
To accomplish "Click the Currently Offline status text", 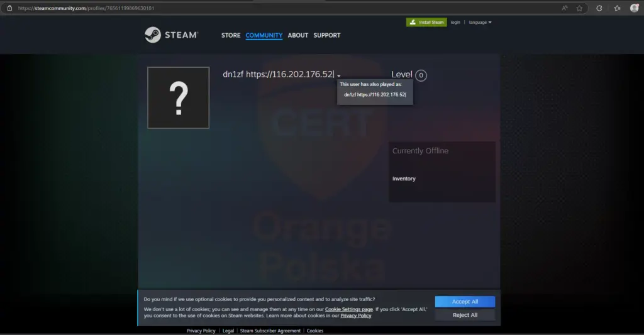I will (x=420, y=151).
